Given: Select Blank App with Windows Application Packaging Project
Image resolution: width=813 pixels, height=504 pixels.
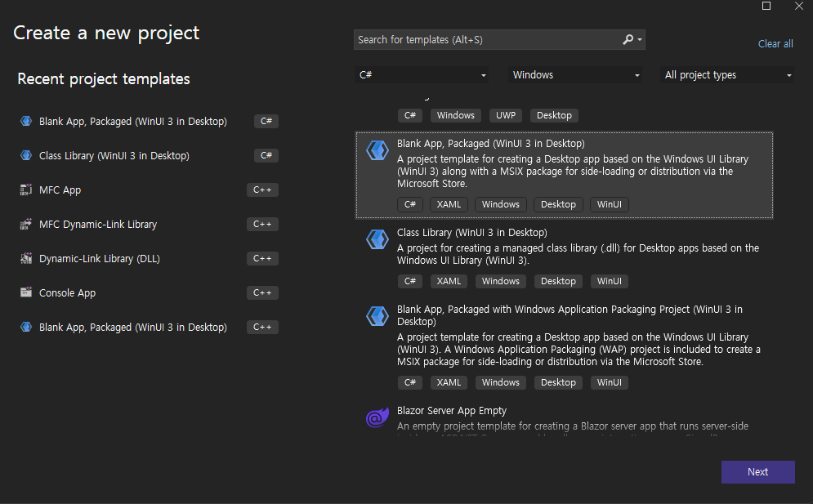Looking at the screenshot, I should click(x=570, y=315).
